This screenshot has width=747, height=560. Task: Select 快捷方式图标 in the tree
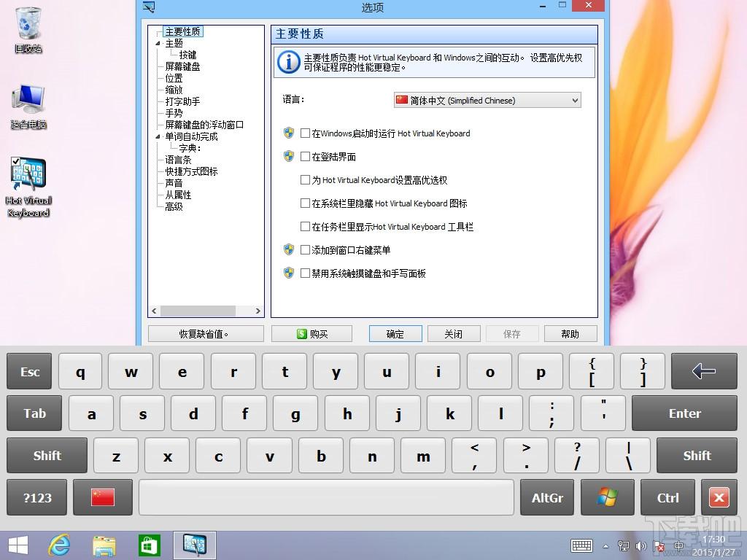click(191, 171)
